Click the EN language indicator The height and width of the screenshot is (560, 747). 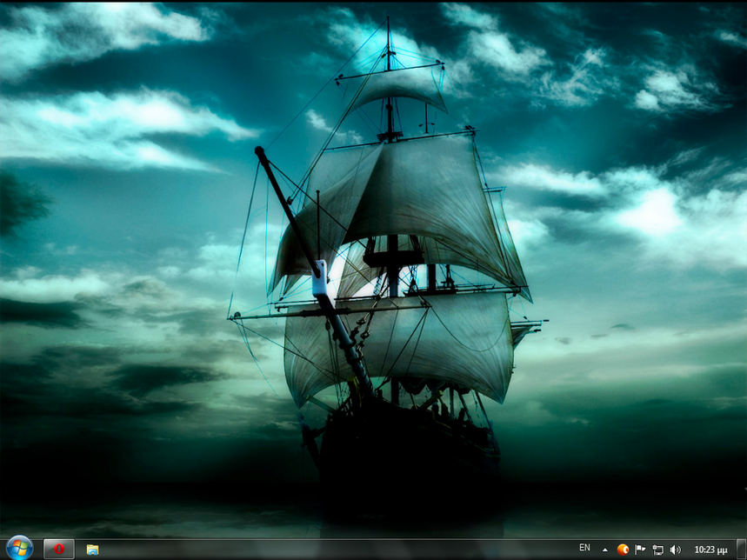pos(584,548)
